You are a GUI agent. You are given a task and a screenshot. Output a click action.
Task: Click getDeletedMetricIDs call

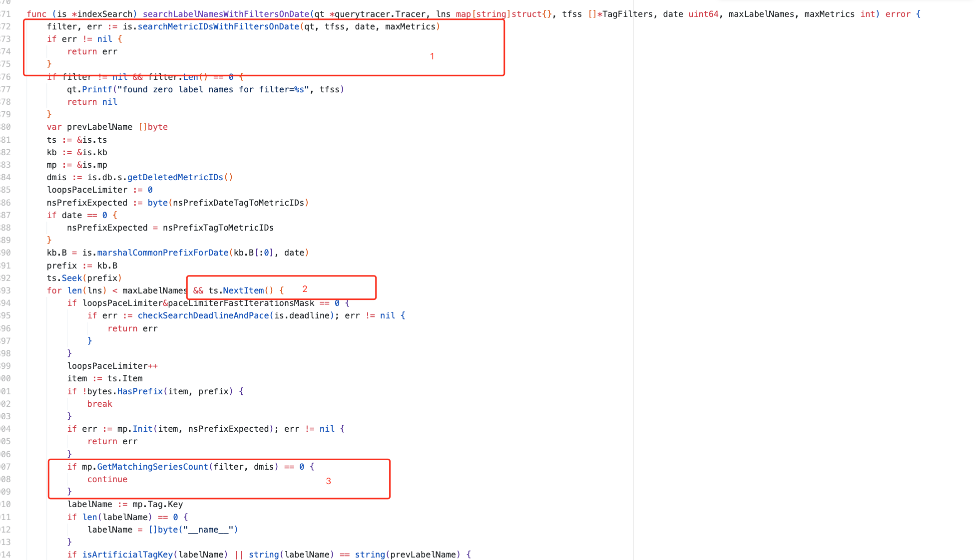pos(180,177)
